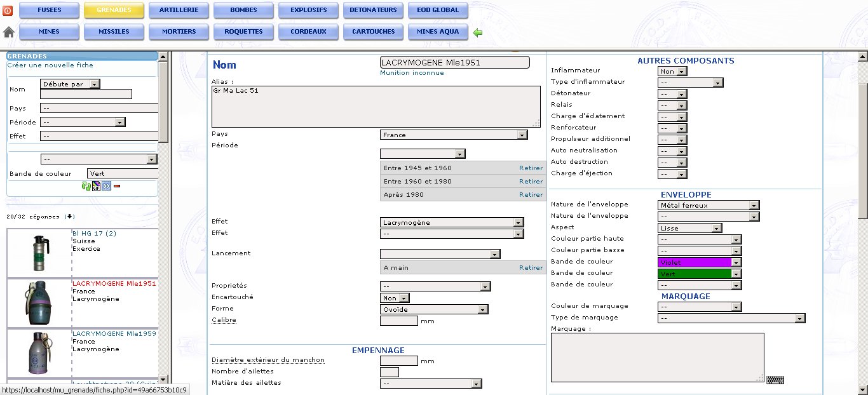868x395 pixels.
Task: Click the Nombre d'ailettes input field
Action: coord(390,372)
